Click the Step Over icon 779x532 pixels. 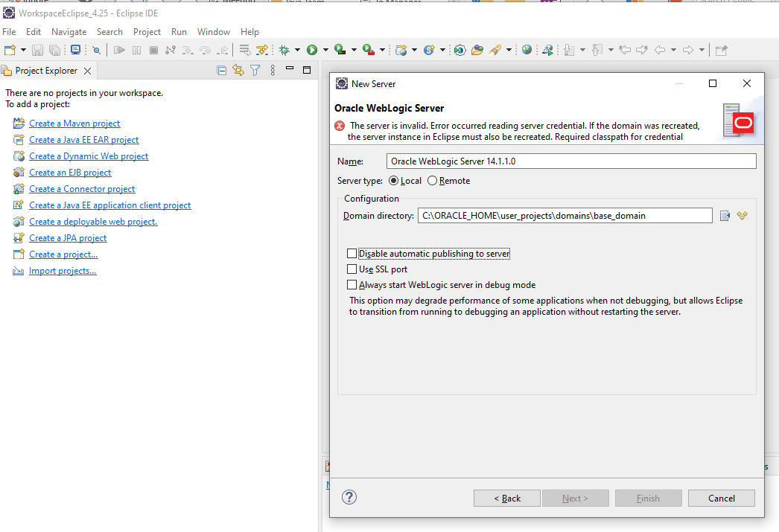(x=206, y=50)
